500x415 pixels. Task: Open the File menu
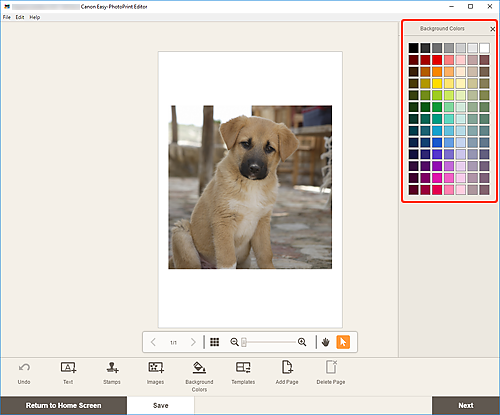point(7,17)
